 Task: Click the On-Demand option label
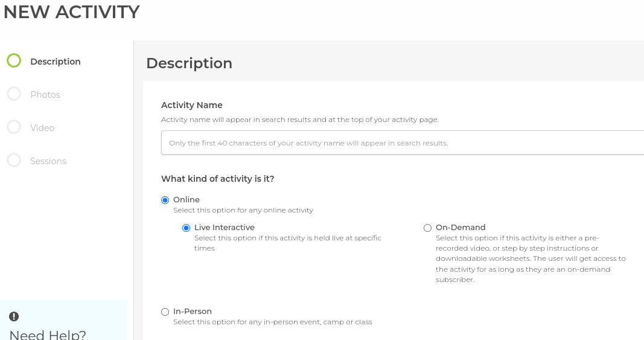[x=461, y=227]
